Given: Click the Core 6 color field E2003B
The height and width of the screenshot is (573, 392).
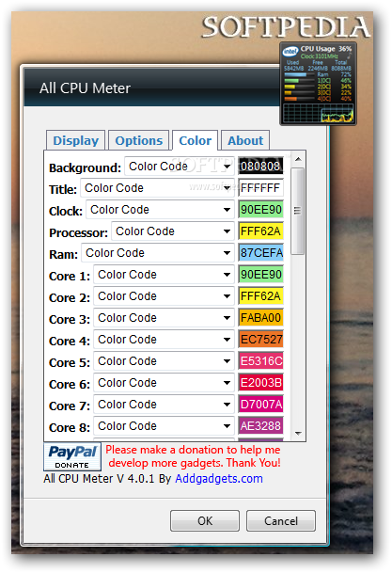Looking at the screenshot, I should pyautogui.click(x=260, y=383).
